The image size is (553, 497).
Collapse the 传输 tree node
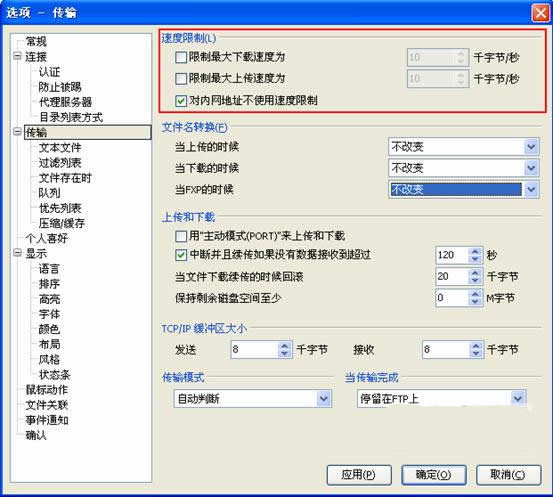(x=17, y=132)
